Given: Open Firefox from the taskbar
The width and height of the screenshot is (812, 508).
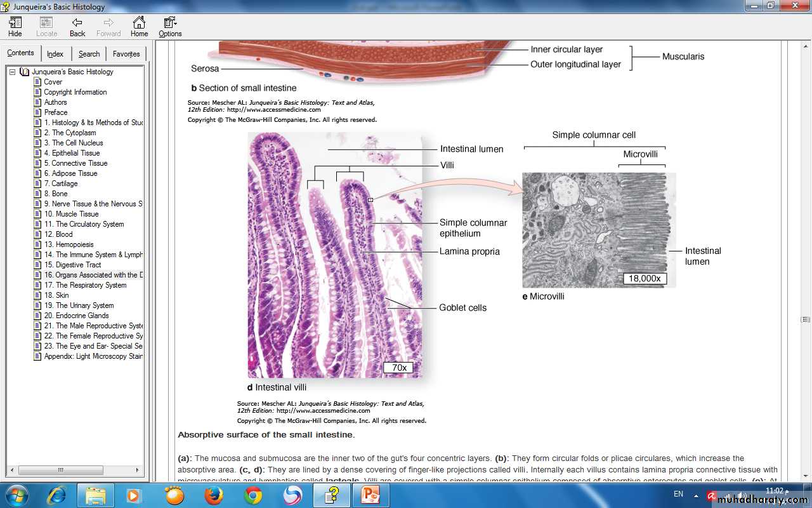Looking at the screenshot, I should click(214, 495).
